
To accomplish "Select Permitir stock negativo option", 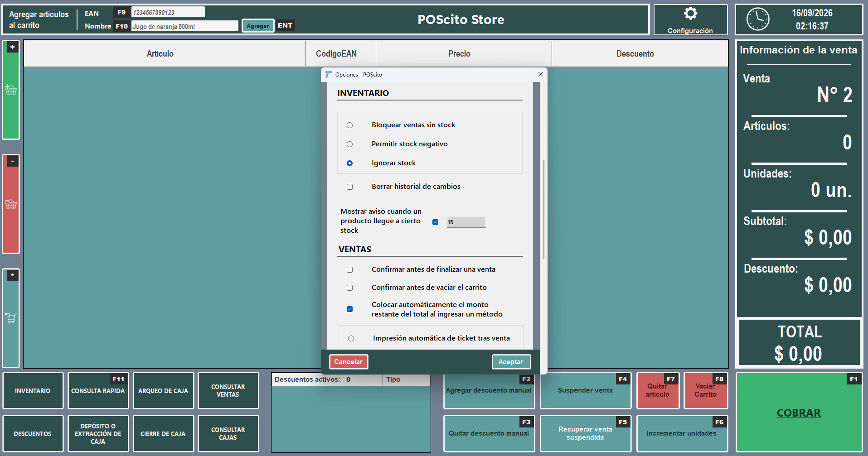I will pos(349,144).
